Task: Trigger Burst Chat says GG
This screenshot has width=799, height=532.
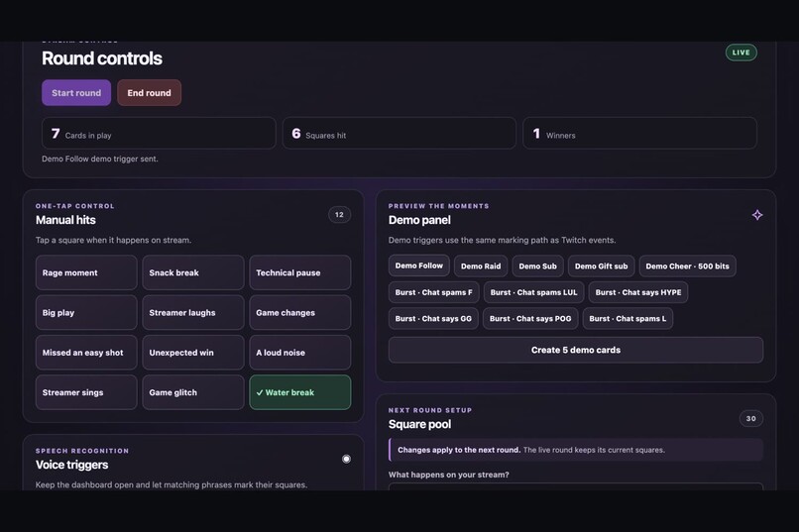Action: [433, 319]
